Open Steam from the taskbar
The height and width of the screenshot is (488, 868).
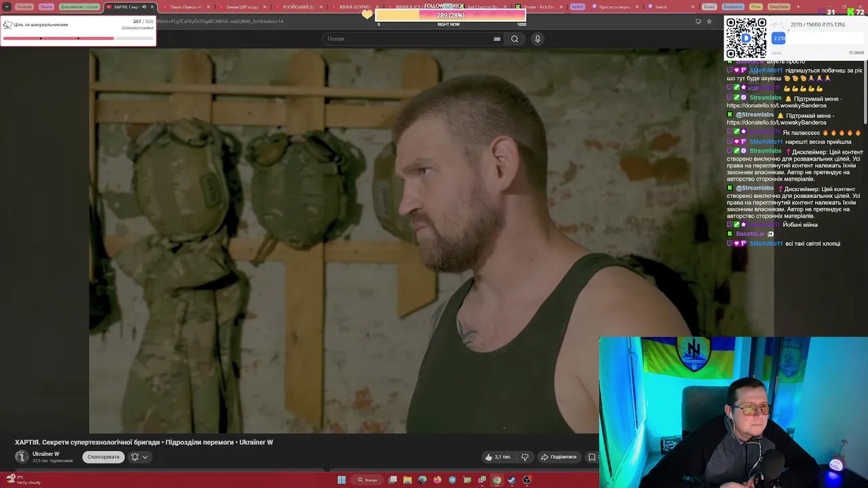[512, 480]
